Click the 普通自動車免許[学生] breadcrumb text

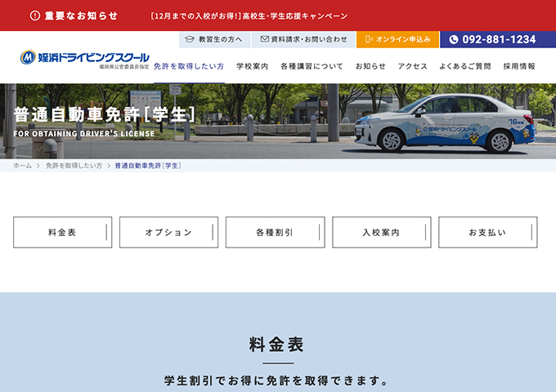(148, 166)
